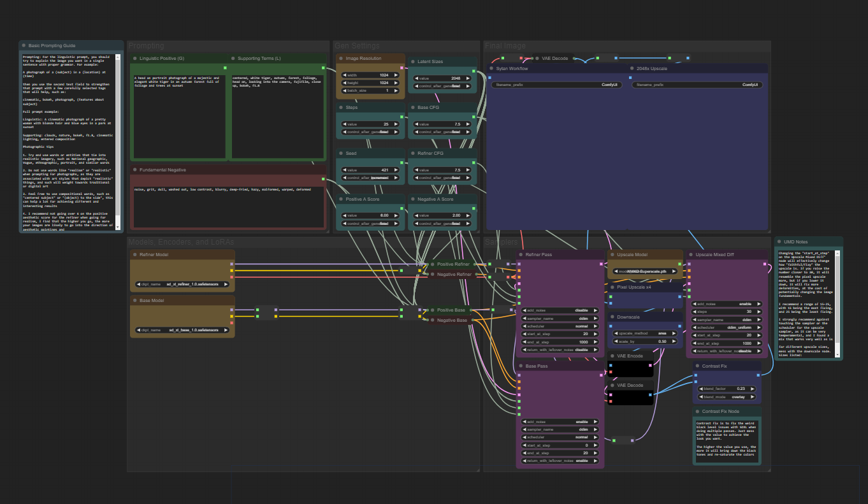868x504 pixels.
Task: Collapse the Contrast Fix Node notes via its dot
Action: (697, 412)
